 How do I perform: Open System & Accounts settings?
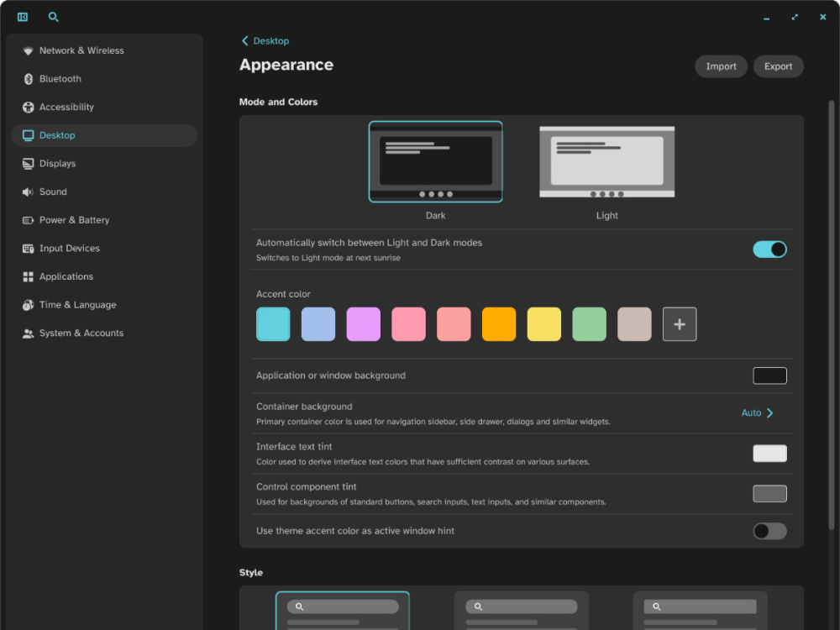pos(104,333)
